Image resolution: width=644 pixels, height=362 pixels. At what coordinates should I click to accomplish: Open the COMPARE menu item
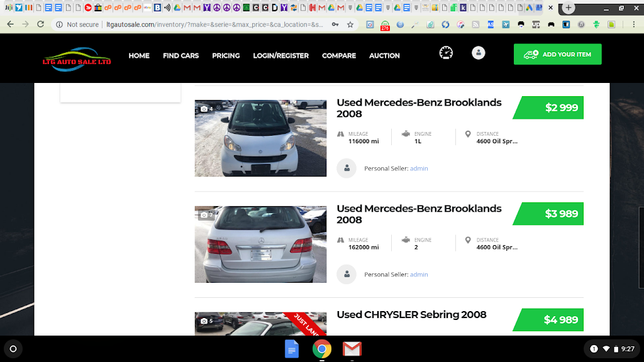click(339, 55)
